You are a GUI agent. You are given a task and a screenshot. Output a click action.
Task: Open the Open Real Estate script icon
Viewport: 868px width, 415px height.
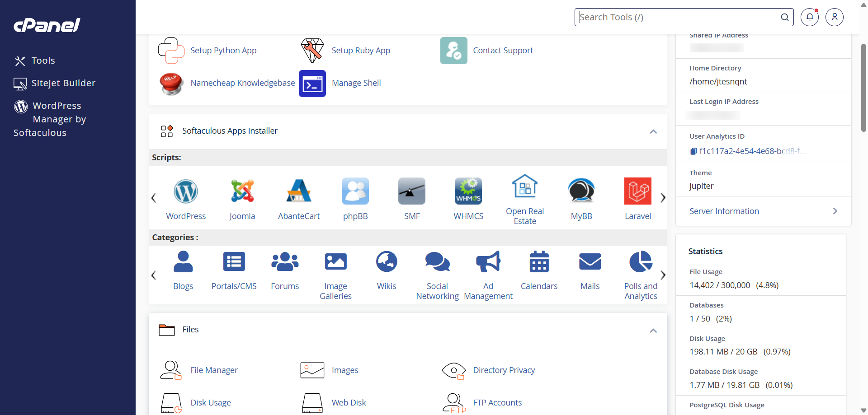coord(525,186)
